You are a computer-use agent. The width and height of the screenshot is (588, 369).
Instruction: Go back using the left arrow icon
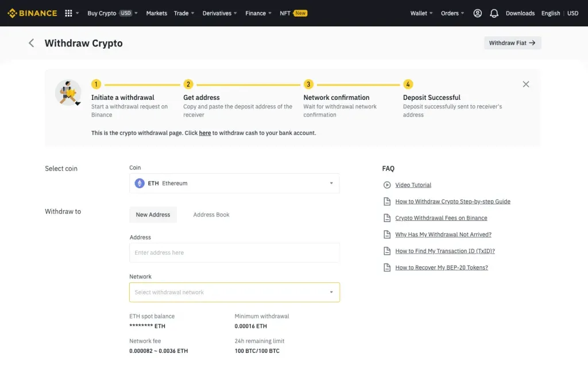click(x=32, y=43)
